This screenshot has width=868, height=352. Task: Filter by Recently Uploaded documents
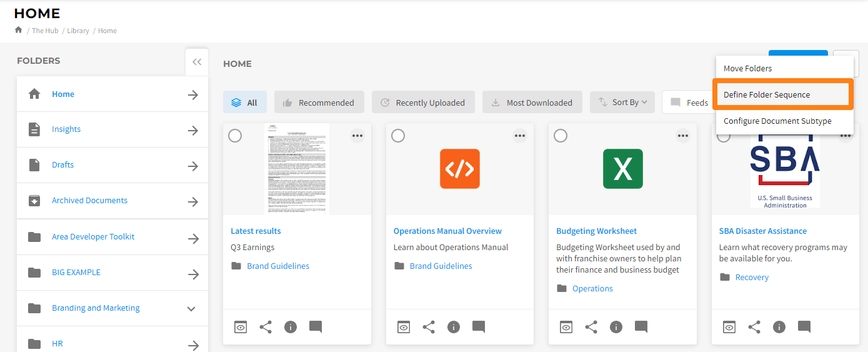point(423,103)
